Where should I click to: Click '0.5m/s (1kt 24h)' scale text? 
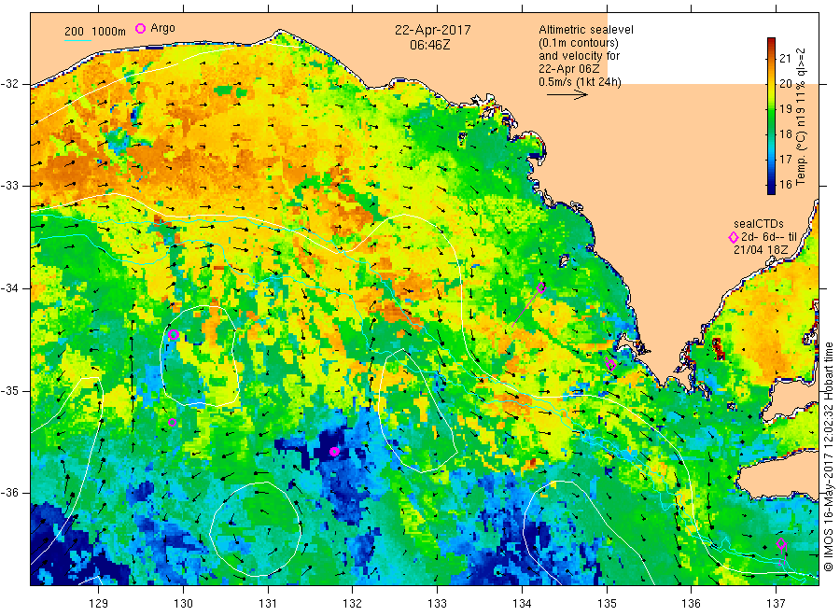[581, 82]
